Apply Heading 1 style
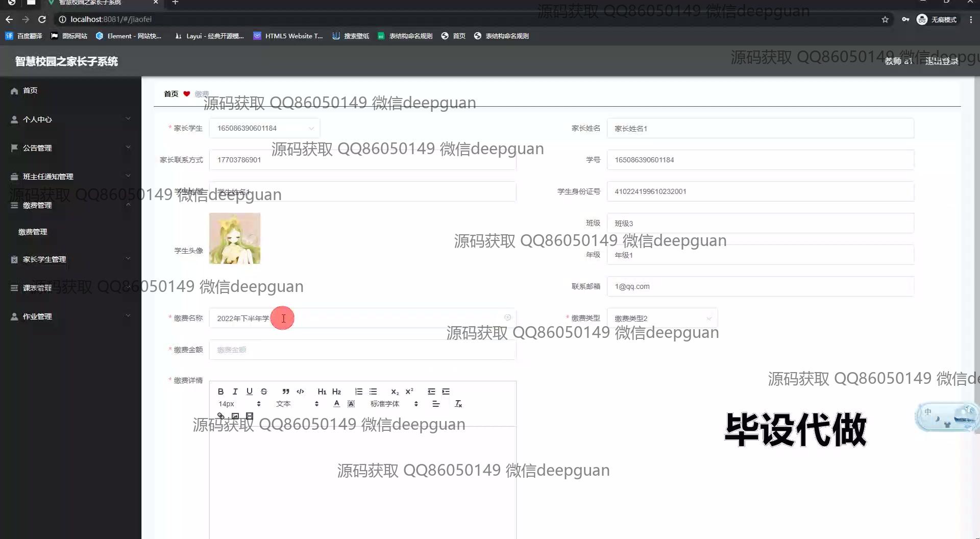This screenshot has height=539, width=980. tap(322, 391)
